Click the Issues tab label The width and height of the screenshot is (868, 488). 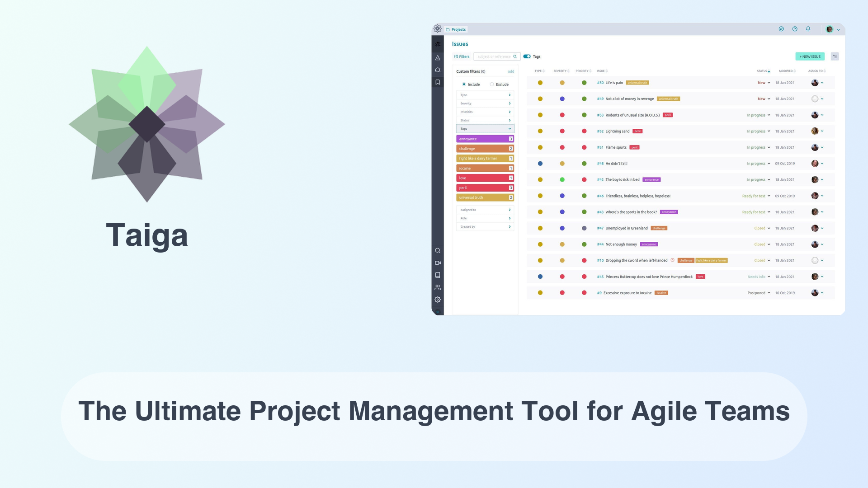tap(460, 43)
